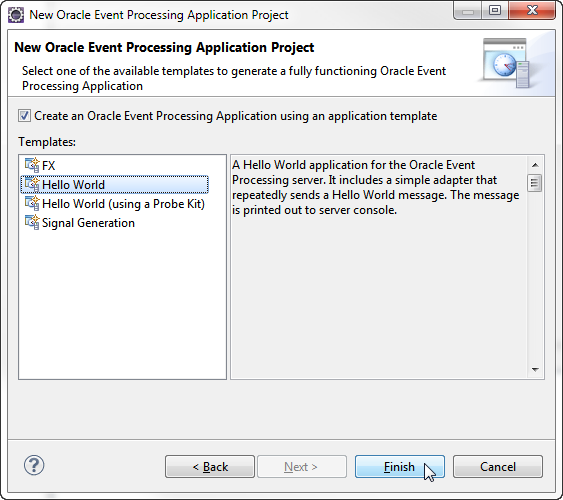Click the description scrollbar thumb
563x500 pixels.
[x=535, y=183]
